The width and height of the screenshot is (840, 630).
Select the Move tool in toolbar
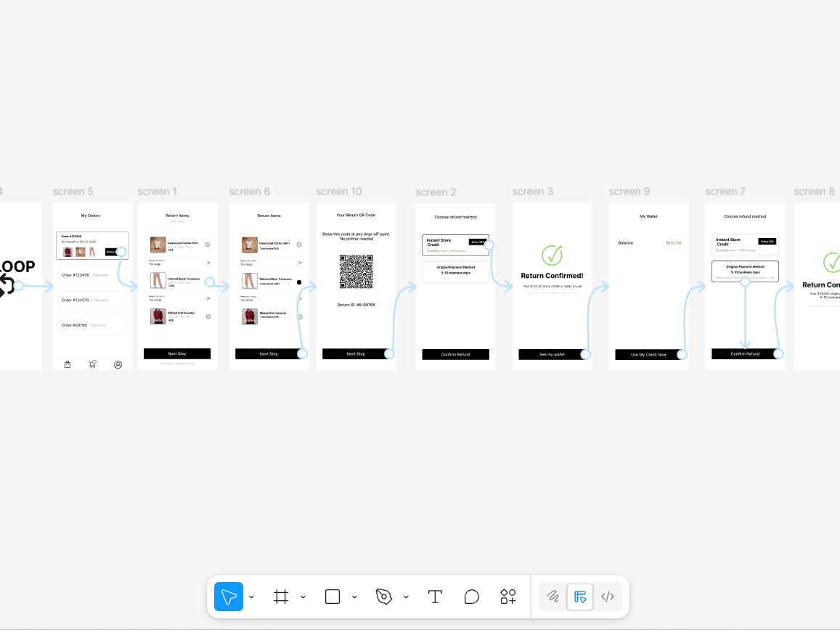pos(229,597)
